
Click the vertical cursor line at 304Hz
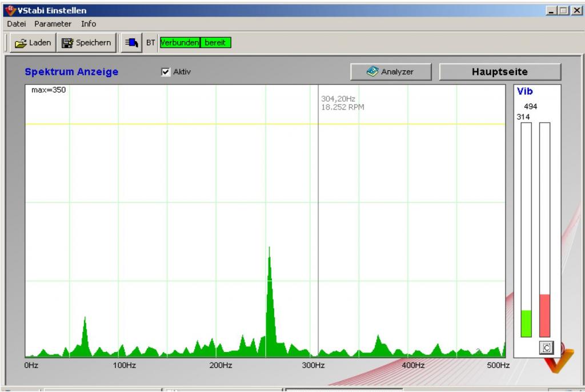click(x=318, y=228)
